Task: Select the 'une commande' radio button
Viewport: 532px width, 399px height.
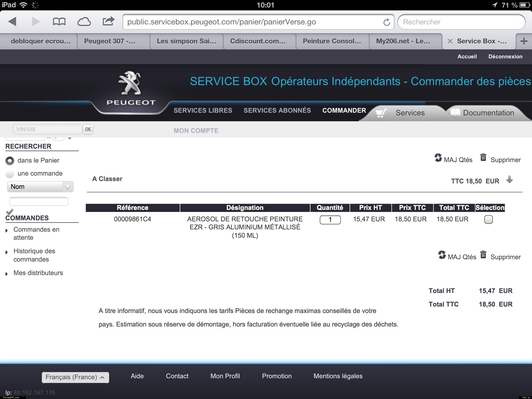Action: point(10,174)
